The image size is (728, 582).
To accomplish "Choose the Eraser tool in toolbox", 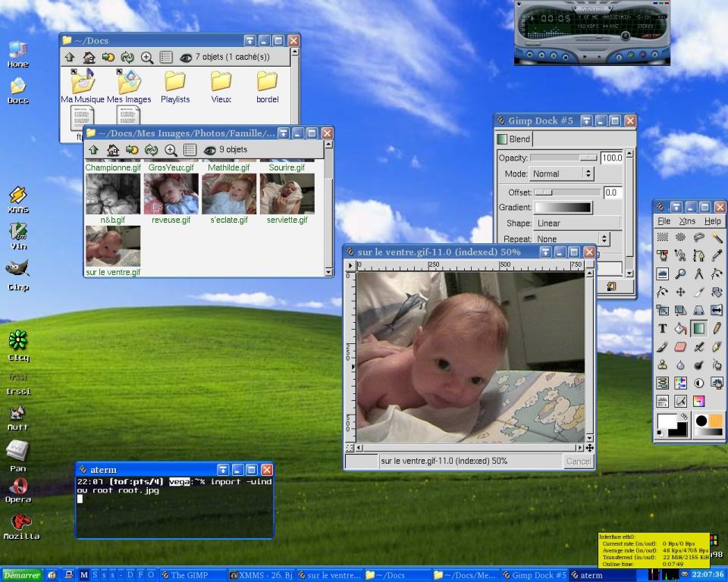I will [680, 347].
